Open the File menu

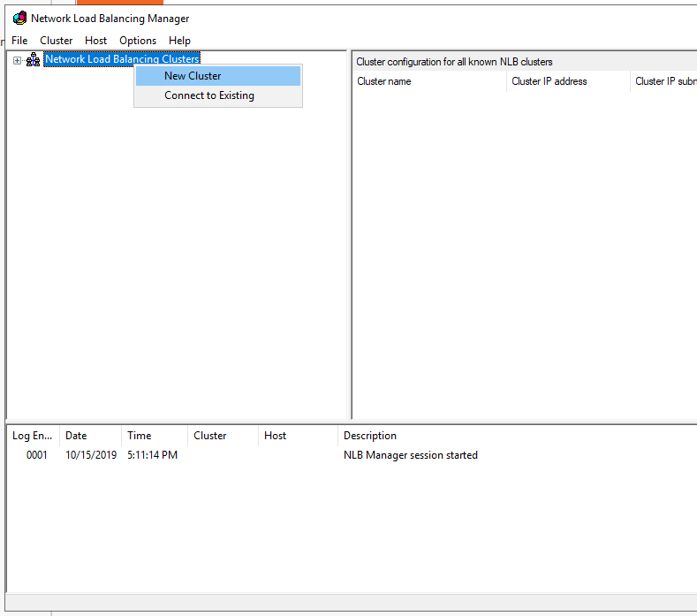(x=19, y=41)
